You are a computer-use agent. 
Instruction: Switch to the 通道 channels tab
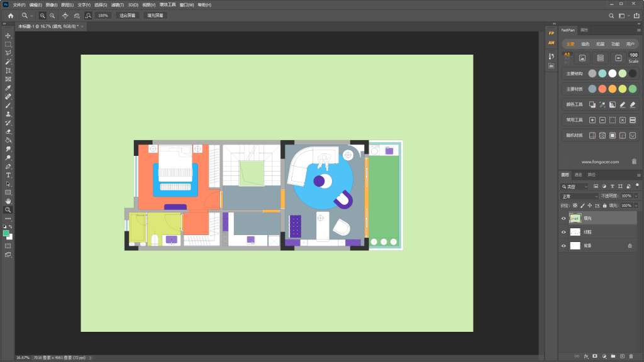tap(579, 175)
